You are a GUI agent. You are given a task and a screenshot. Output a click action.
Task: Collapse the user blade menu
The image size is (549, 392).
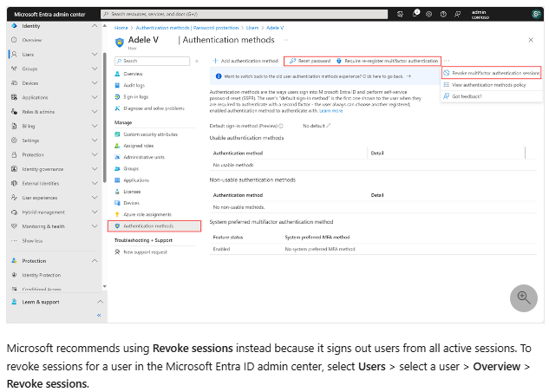coord(197,61)
